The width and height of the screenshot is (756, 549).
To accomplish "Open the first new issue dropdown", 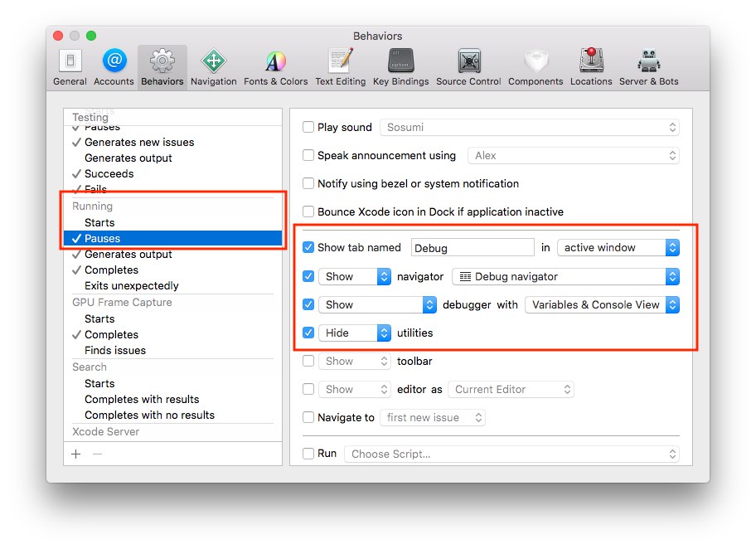I will [433, 417].
